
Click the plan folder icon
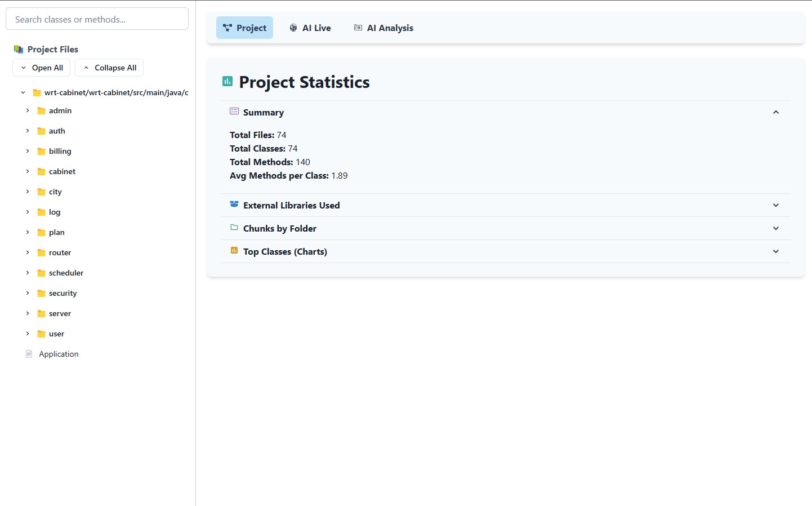tap(41, 233)
